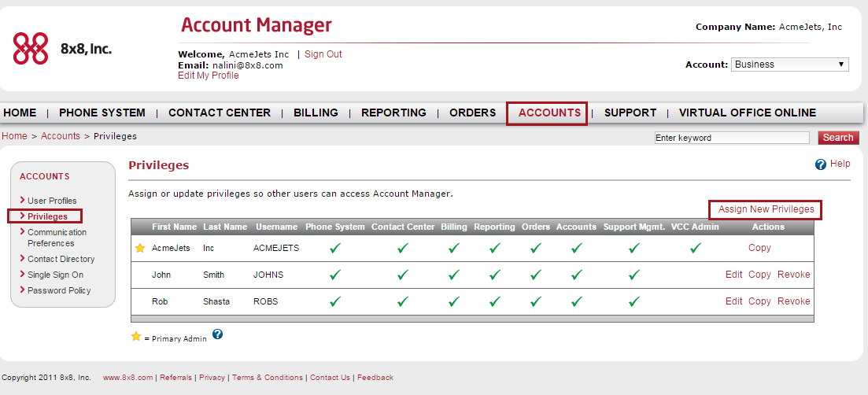Viewport: 868px width, 395px height.
Task: Click Copy for the AcmeJets row
Action: 759,248
